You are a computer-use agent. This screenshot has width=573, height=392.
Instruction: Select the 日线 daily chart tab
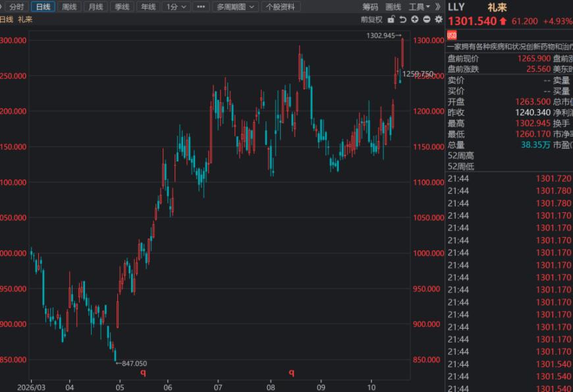(x=43, y=7)
